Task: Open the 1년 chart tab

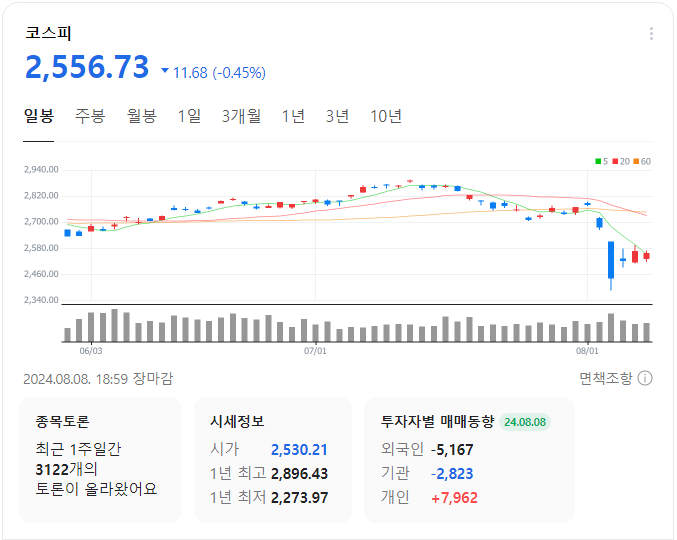Action: (x=293, y=116)
